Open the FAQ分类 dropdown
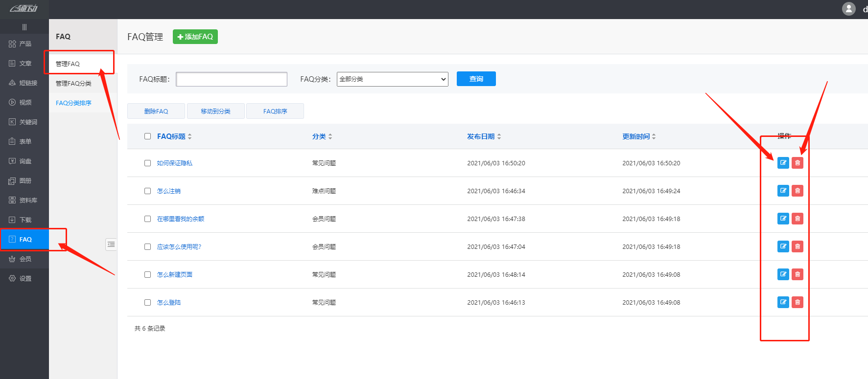The image size is (868, 379). (x=392, y=79)
